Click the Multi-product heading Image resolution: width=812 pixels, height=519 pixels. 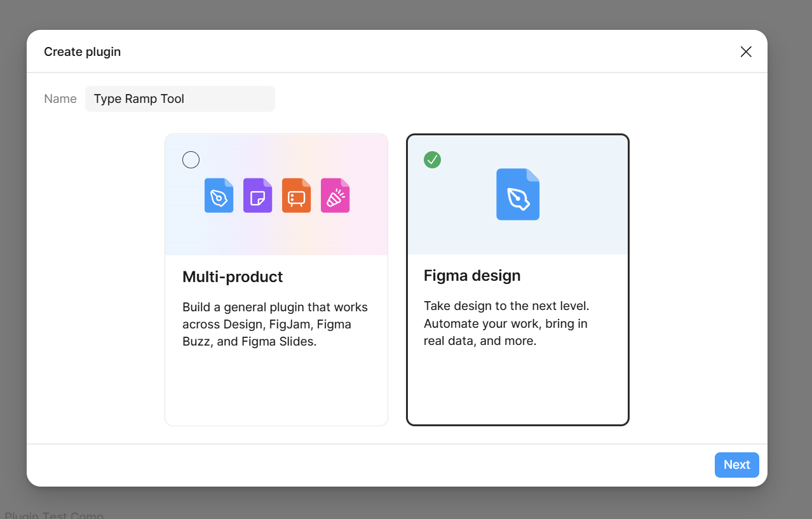pyautogui.click(x=233, y=276)
